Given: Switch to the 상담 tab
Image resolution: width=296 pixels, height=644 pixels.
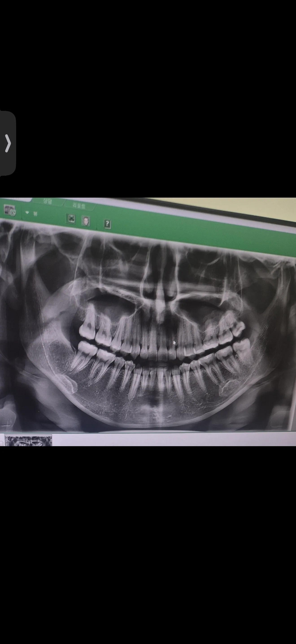Looking at the screenshot, I should tap(48, 201).
